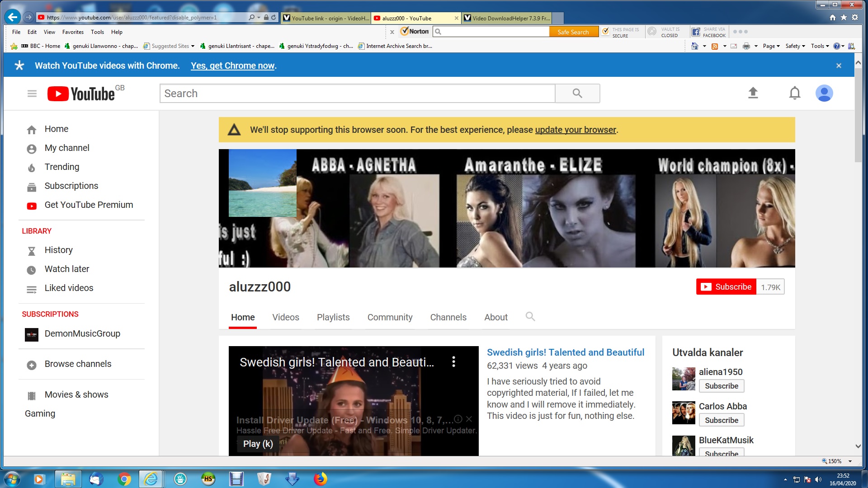Toggle system volume speaker icon in tray
Image resolution: width=868 pixels, height=488 pixels.
coord(818,479)
